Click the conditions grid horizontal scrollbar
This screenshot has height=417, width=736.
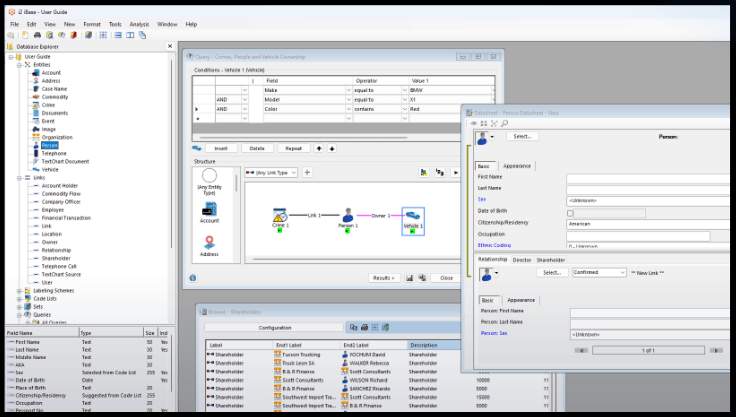tap(303, 138)
